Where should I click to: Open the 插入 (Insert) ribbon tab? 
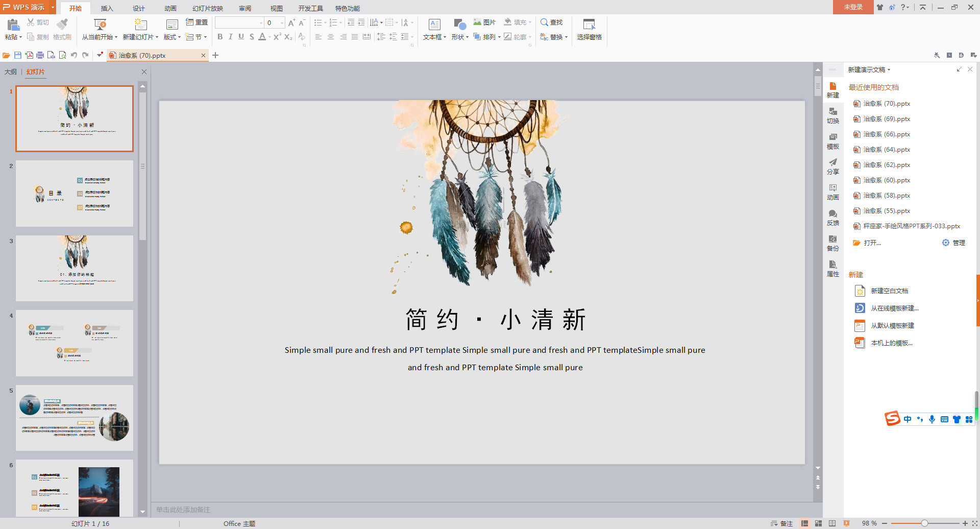coord(107,8)
